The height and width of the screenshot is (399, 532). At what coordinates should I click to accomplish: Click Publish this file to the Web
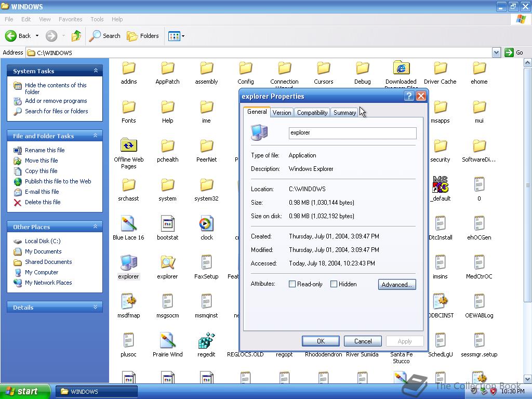(x=58, y=181)
